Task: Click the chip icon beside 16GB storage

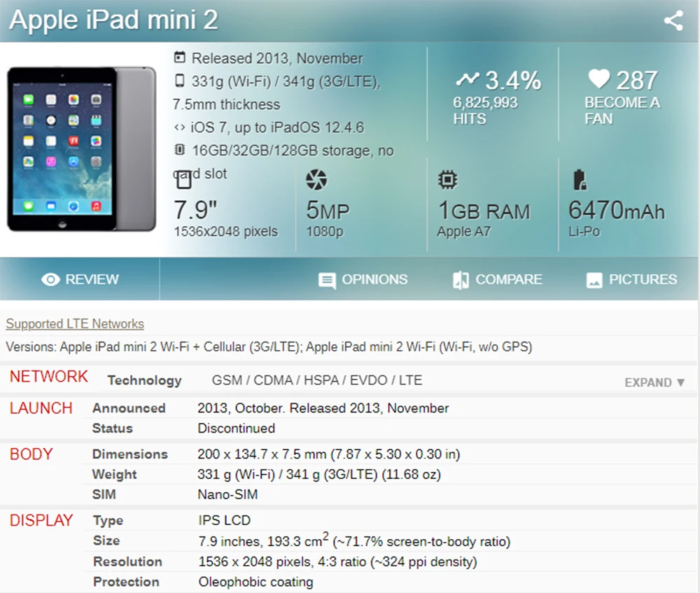Action: click(179, 150)
